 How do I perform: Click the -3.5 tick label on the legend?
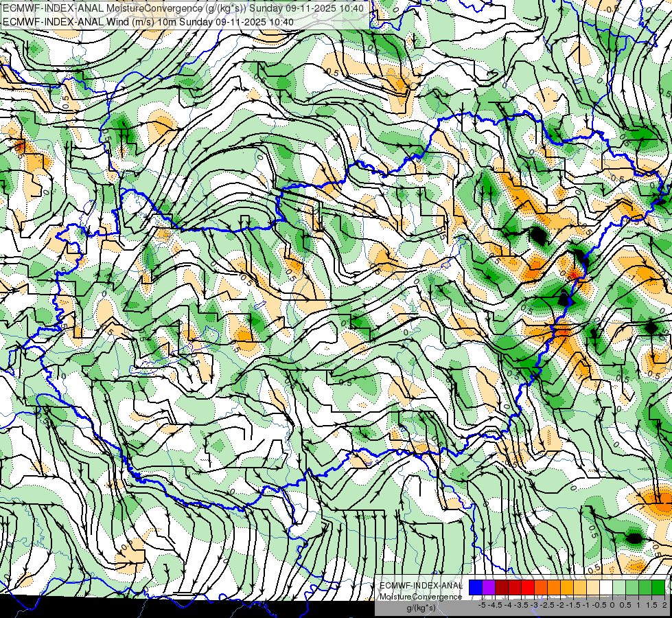point(521,605)
